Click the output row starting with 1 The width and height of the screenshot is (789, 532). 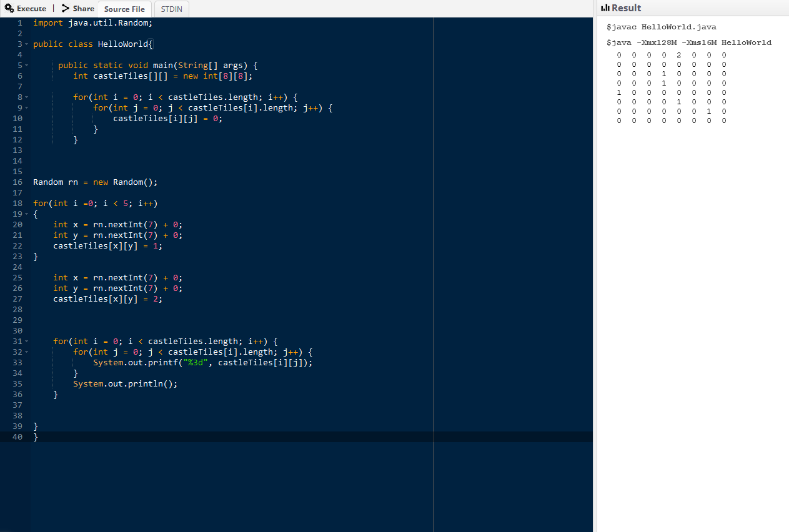point(672,92)
